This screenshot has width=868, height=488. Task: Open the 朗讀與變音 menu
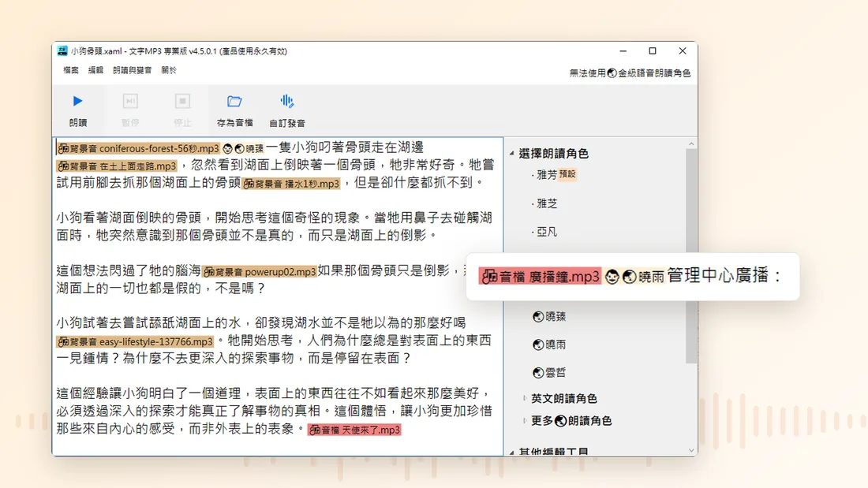point(132,70)
